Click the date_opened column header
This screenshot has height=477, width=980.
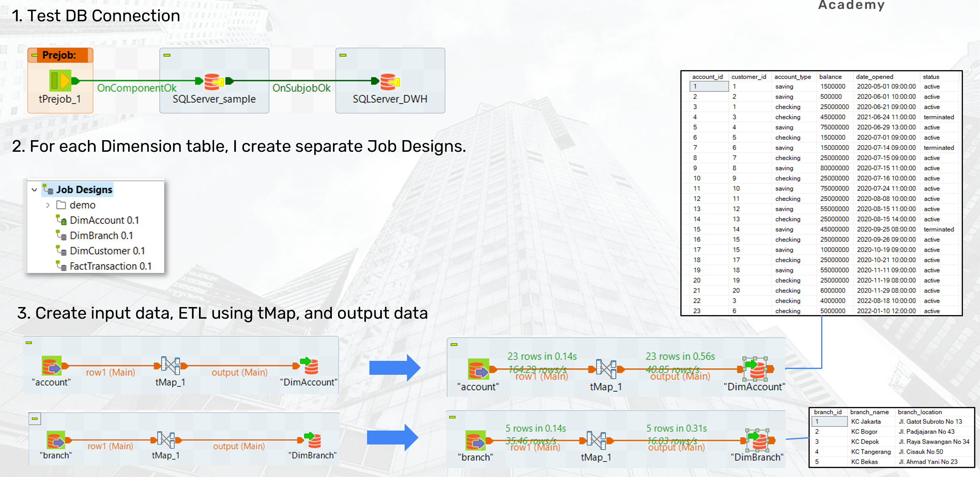874,77
